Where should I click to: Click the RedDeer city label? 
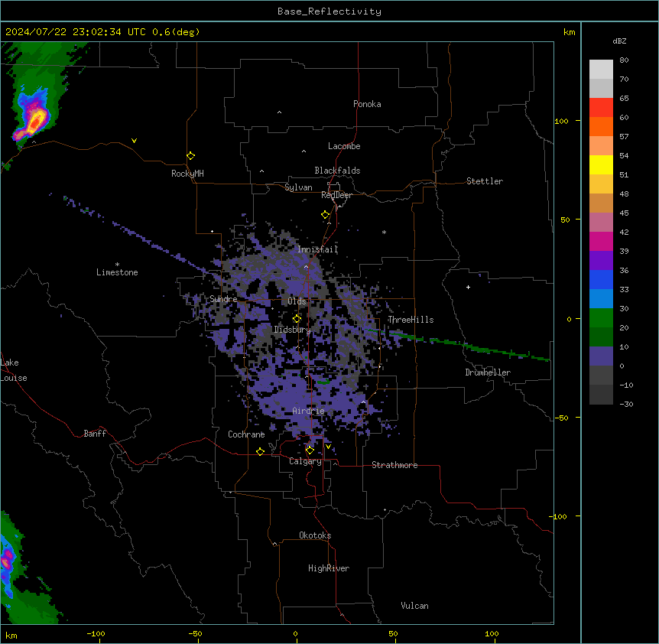pyautogui.click(x=336, y=195)
